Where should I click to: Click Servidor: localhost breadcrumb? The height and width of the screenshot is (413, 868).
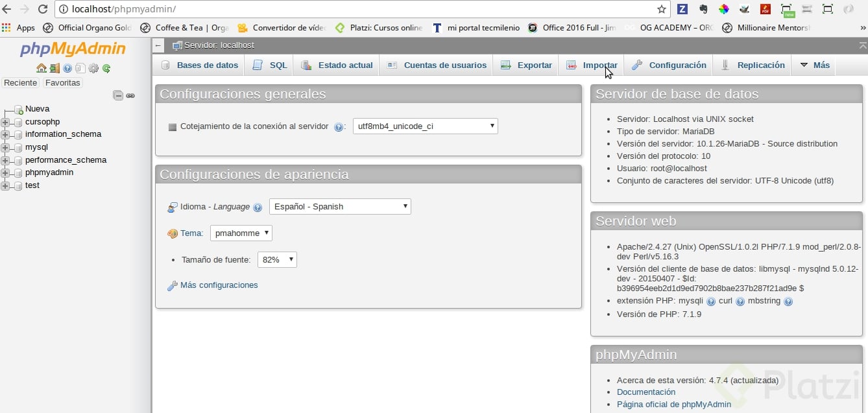click(219, 45)
